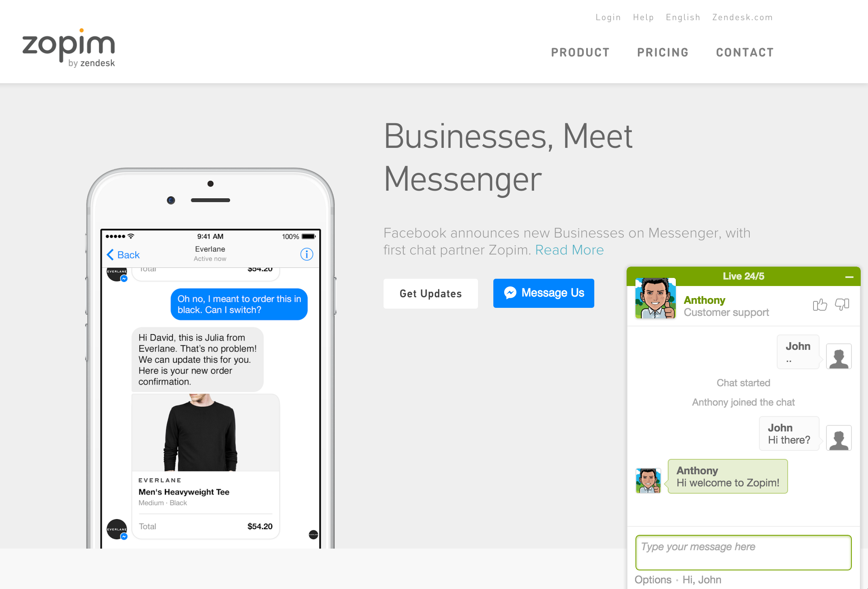
Task: Click the Message Us button
Action: pyautogui.click(x=544, y=292)
